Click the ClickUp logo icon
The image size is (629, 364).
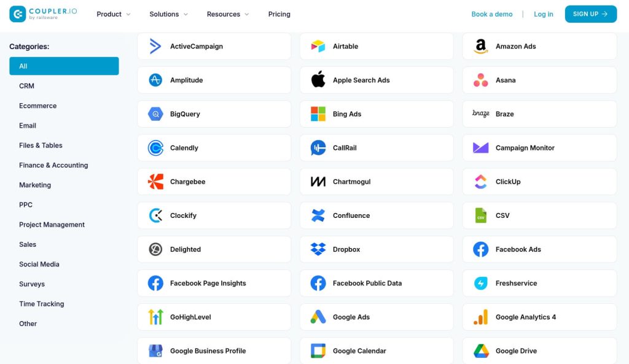pos(480,182)
